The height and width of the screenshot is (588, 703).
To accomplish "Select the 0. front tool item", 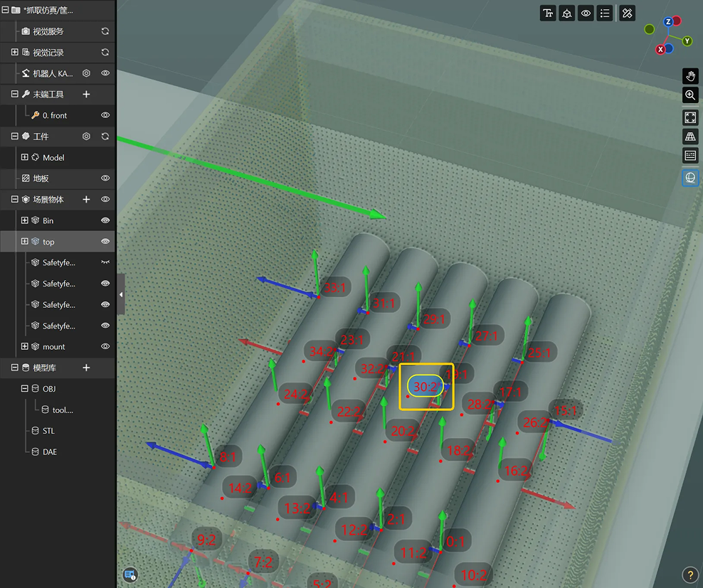I will click(x=55, y=115).
